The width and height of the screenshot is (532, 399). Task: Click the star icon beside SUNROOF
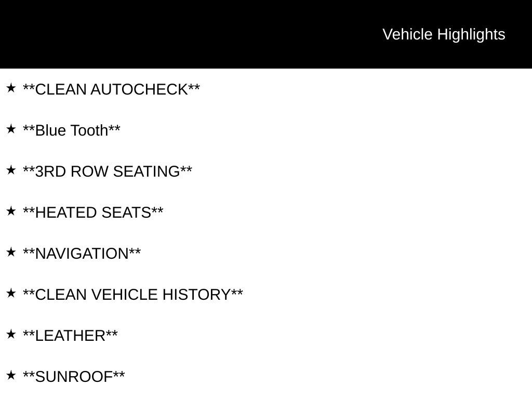11,376
